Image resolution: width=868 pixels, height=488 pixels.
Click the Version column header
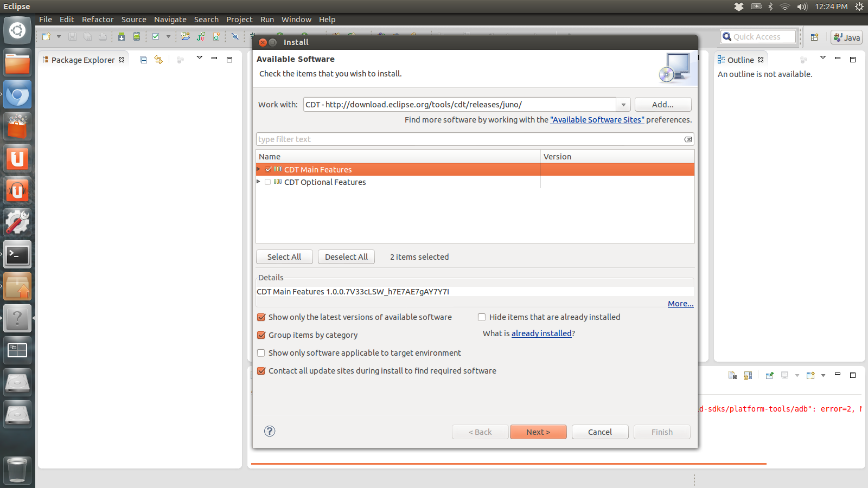[x=617, y=157]
